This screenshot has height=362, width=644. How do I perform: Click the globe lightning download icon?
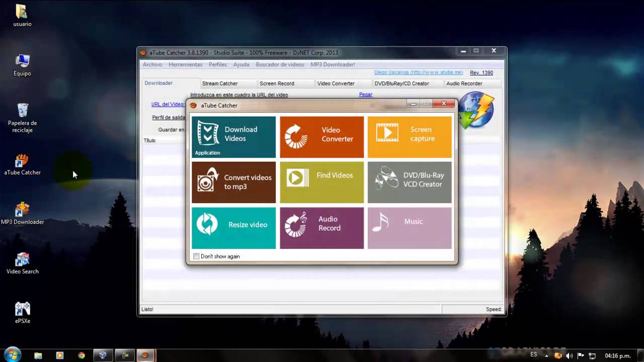click(475, 111)
